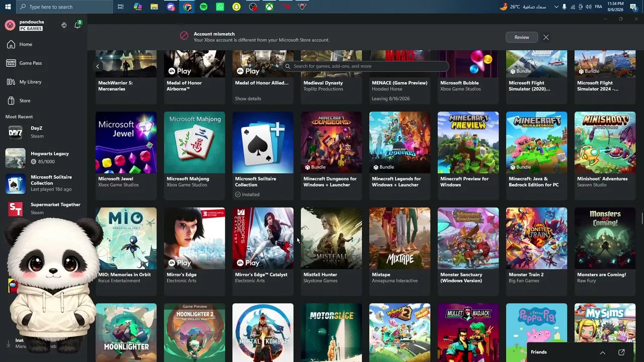
Task: Click the print icon beside the username
Action: pyautogui.click(x=64, y=25)
